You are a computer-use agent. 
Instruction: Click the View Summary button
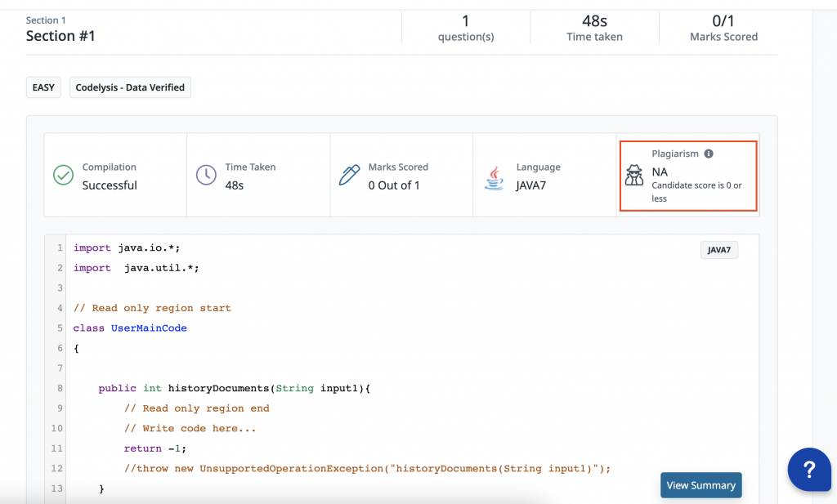tap(700, 484)
